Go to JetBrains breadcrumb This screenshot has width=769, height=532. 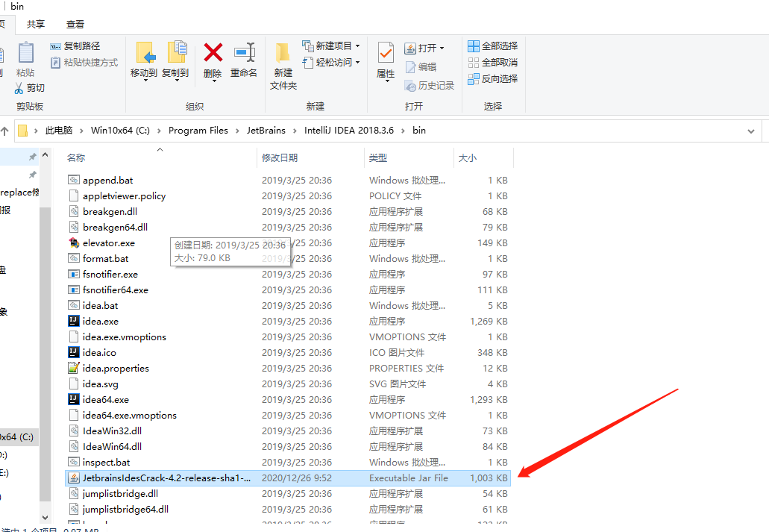[266, 131]
